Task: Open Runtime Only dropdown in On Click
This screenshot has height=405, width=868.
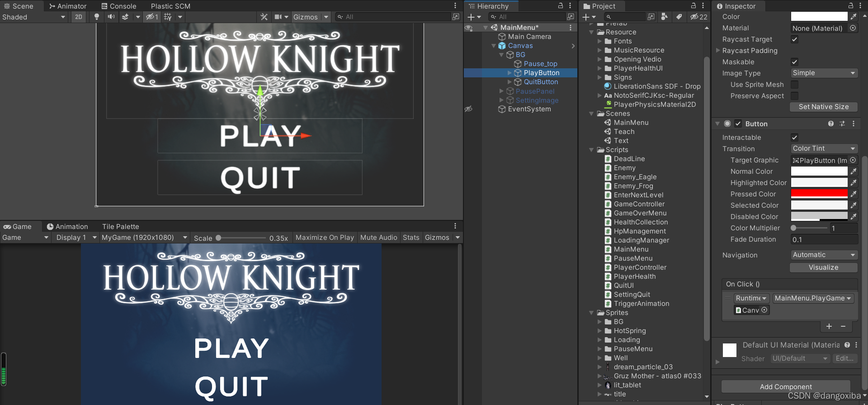Action: [751, 298]
